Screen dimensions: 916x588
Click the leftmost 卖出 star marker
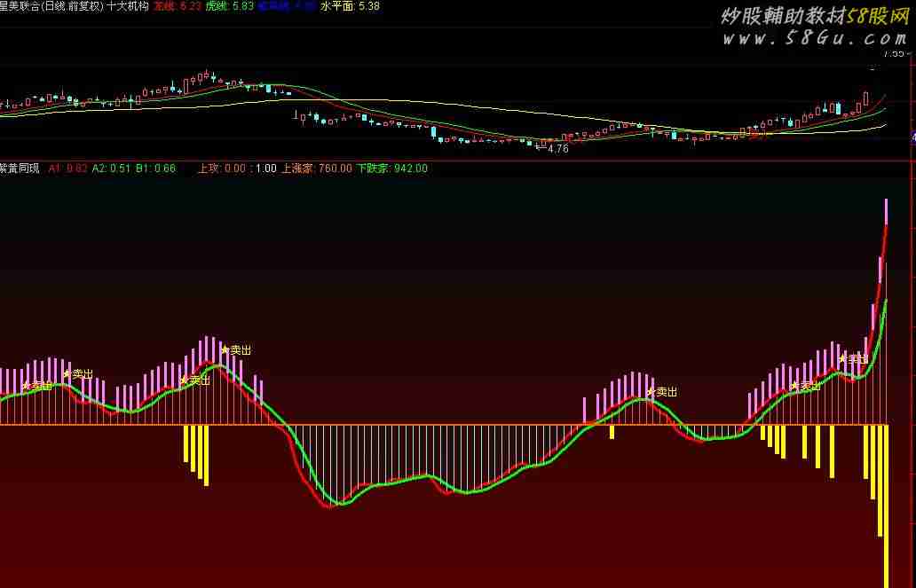[27, 385]
